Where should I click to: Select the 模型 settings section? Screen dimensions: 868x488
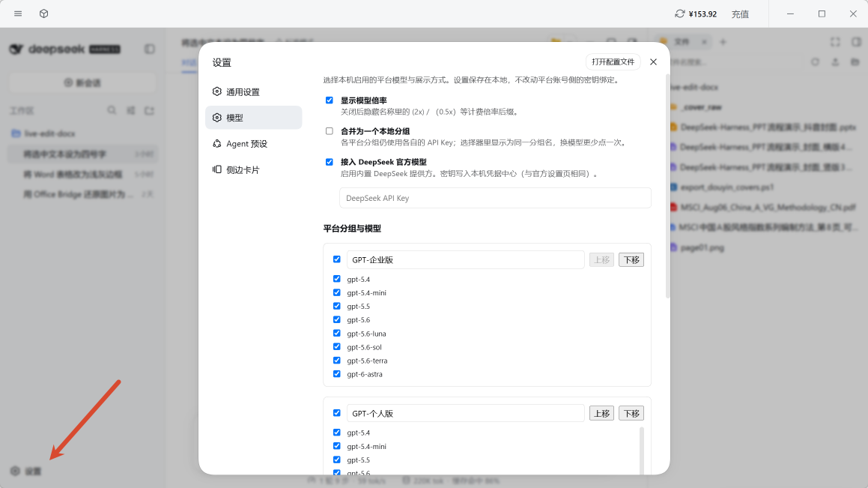click(x=254, y=118)
